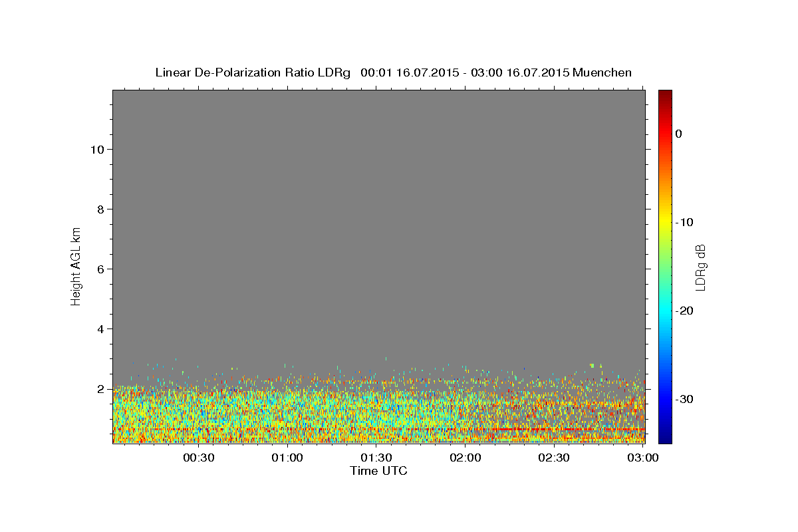Click the plot title 'Linear De-Polarization Ratio LDRg'
The width and height of the screenshot is (798, 532).
click(253, 72)
